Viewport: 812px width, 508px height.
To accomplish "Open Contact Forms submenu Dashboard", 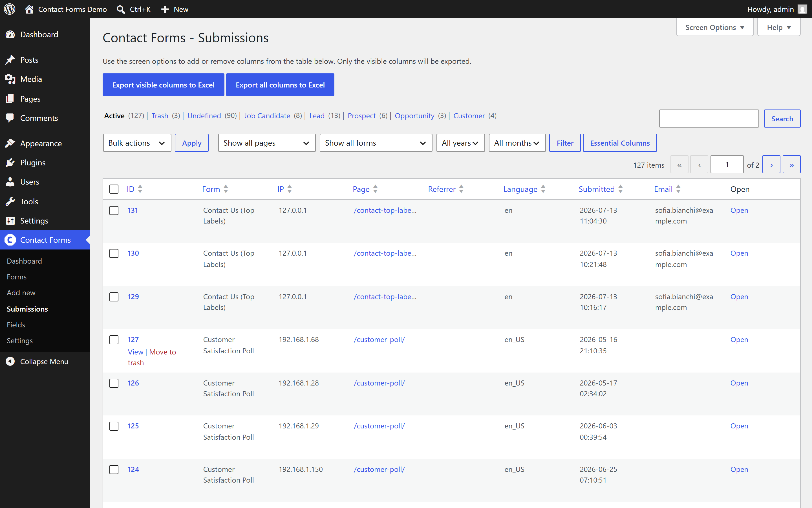I will point(24,261).
